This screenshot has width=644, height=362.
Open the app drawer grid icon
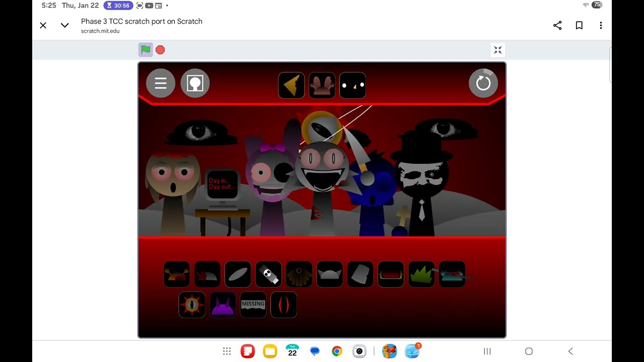tap(227, 351)
